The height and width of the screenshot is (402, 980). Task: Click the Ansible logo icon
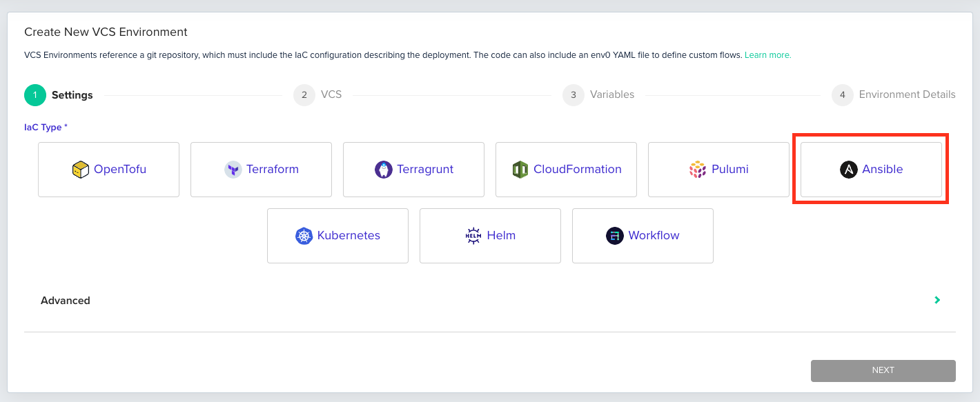point(849,170)
